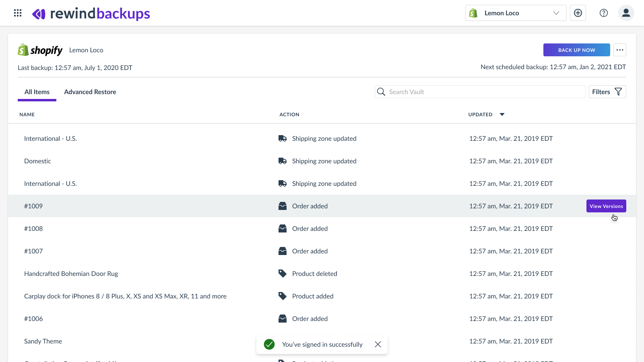Viewport: 644px width, 362px height.
Task: Select order #1007 name
Action: pos(33,251)
